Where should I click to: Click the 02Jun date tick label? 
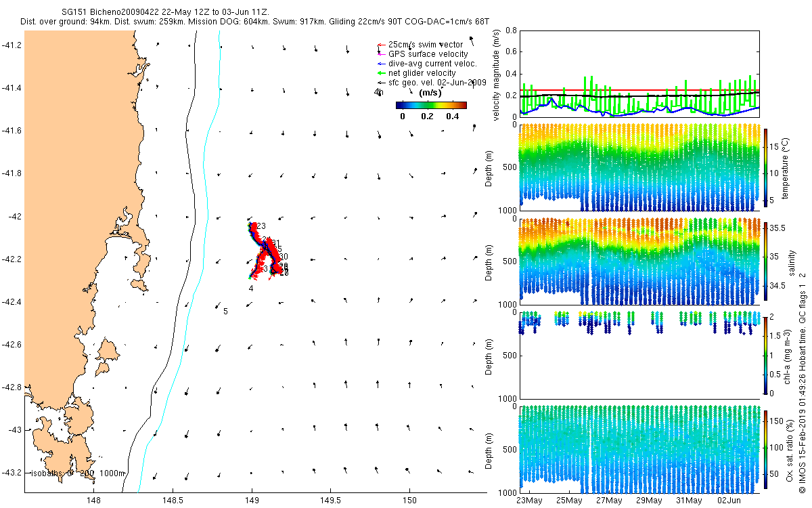(x=729, y=501)
